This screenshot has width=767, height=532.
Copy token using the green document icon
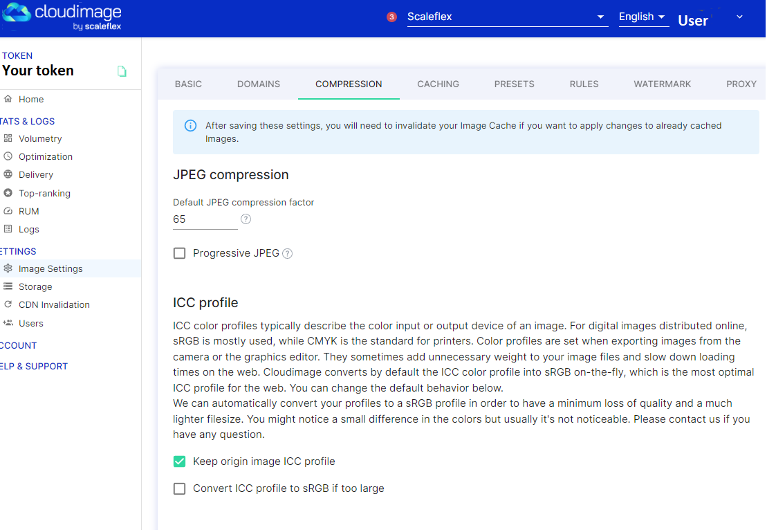coord(122,71)
